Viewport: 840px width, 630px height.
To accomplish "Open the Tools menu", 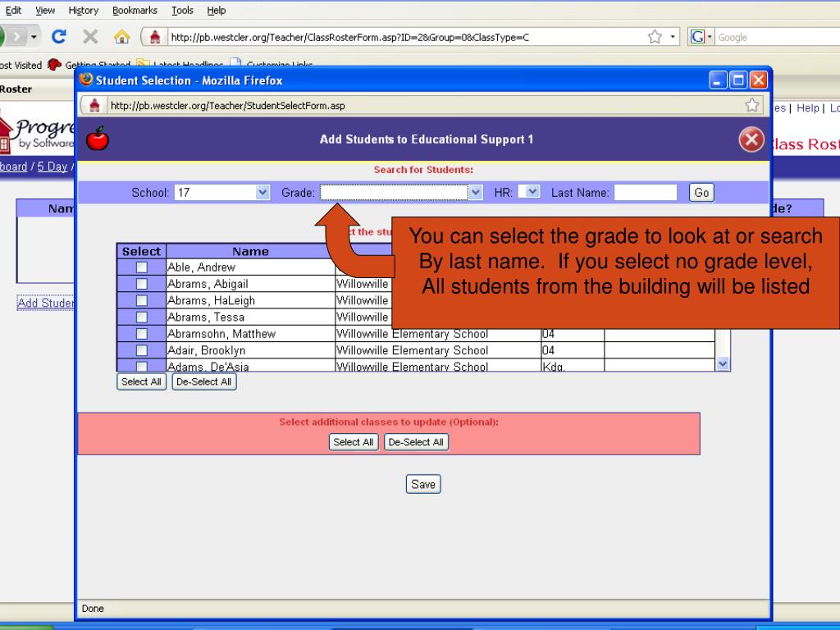I will point(182,10).
